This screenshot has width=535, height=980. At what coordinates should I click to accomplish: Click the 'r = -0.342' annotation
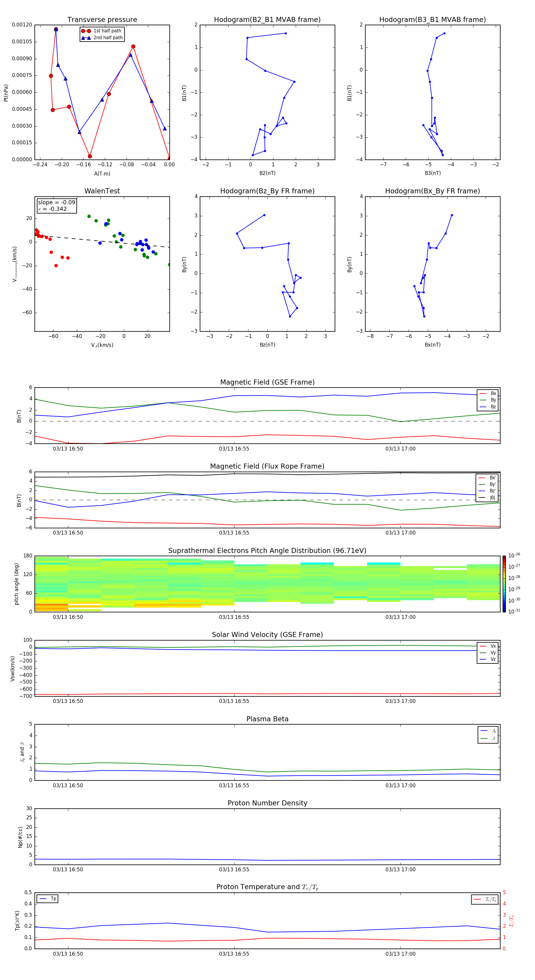pyautogui.click(x=52, y=209)
